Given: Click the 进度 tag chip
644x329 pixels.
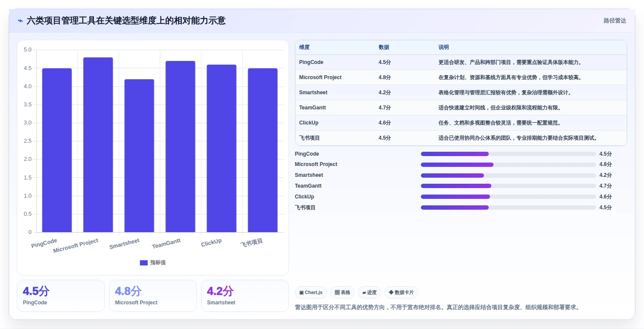Looking at the screenshot, I should click(370, 293).
